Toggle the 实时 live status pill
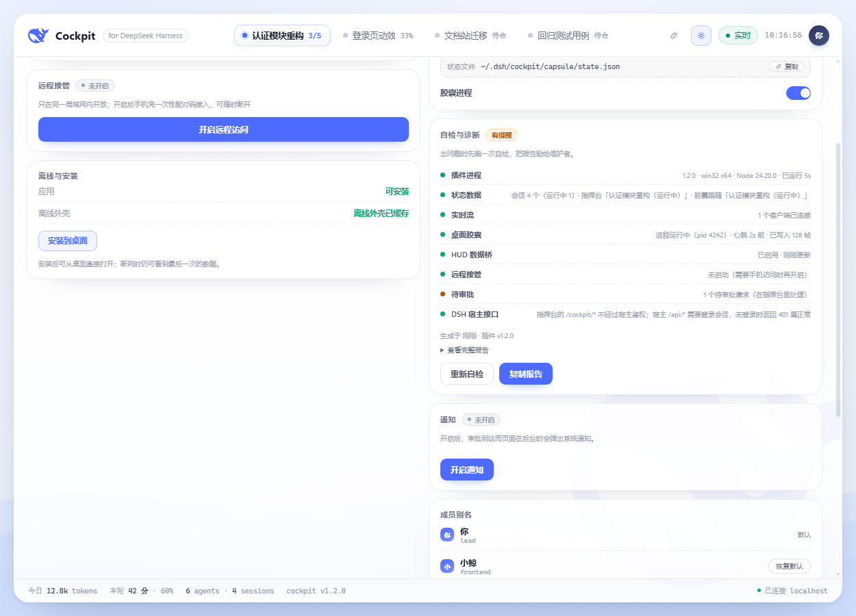The image size is (856, 616). 738,36
